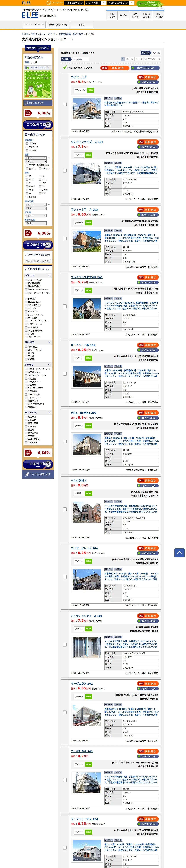Add マーヴェラス 201 to 検討リスト
This screenshot has height=868, width=186.
[148, 689]
